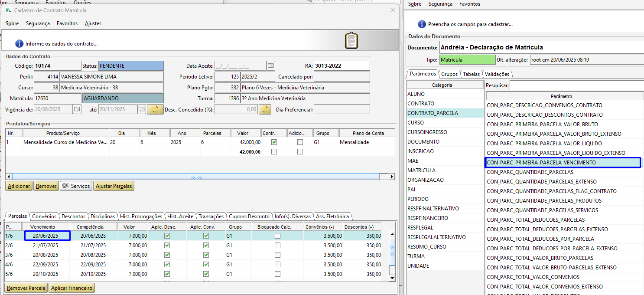Image resolution: width=644 pixels, height=295 pixels.
Task: Click the Pesquisar field above the parameter list
Action: tap(576, 85)
